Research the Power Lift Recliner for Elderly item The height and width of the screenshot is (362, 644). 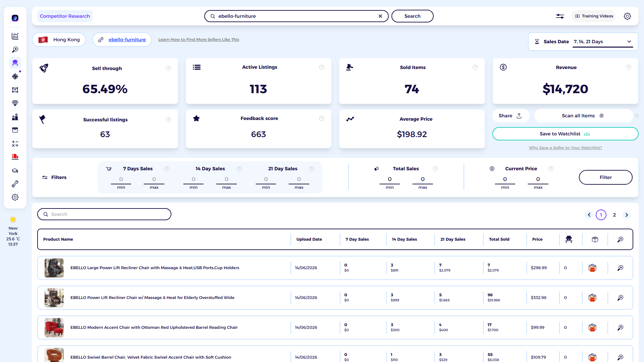pos(621,298)
